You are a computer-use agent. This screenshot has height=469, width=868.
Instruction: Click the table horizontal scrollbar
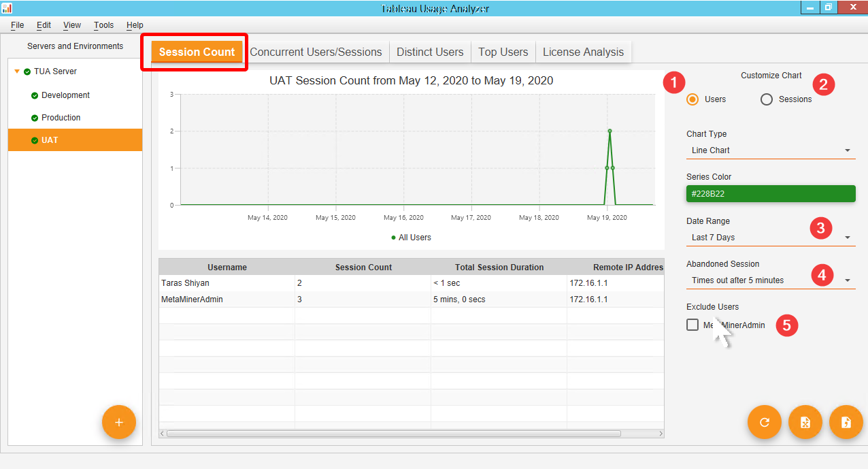393,434
